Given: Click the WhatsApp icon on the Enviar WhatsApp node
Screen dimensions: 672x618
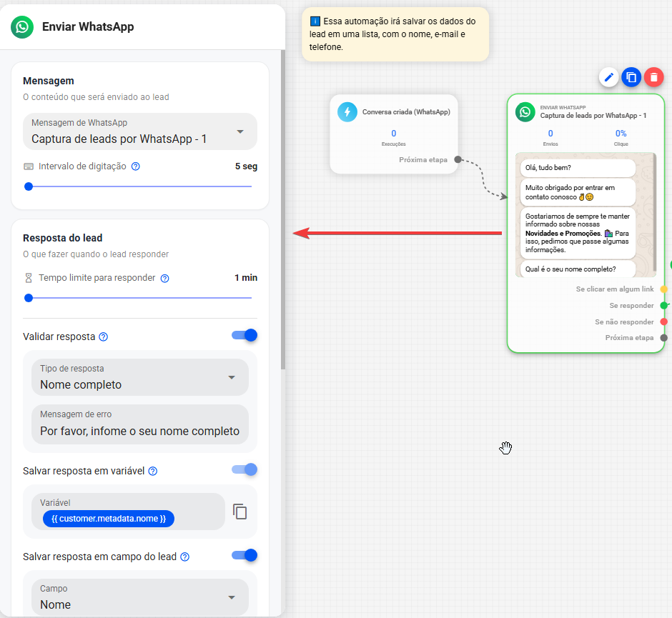Looking at the screenshot, I should [x=525, y=112].
